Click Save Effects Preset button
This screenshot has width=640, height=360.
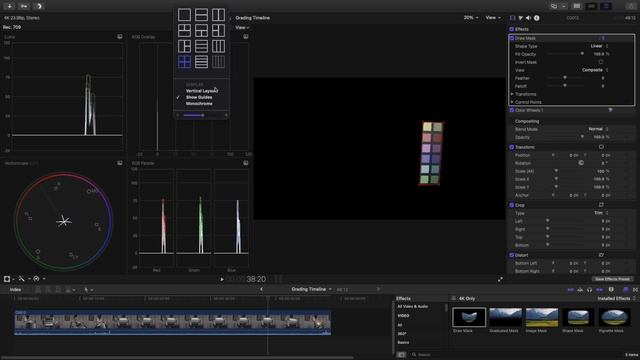pyautogui.click(x=612, y=279)
